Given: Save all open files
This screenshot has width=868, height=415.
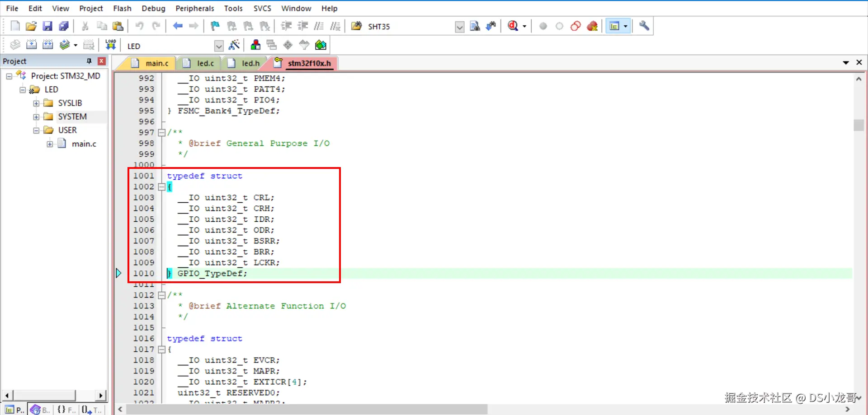Looking at the screenshot, I should 64,26.
